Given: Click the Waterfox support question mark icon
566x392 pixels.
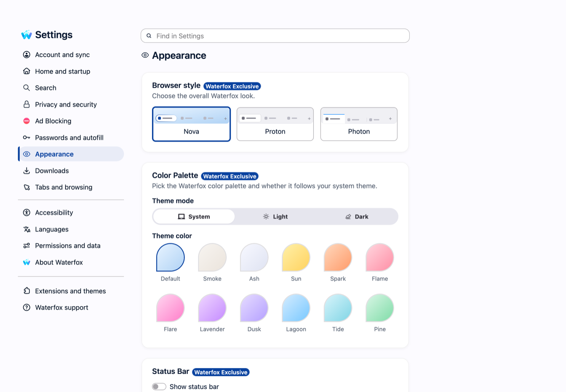Looking at the screenshot, I should point(27,307).
